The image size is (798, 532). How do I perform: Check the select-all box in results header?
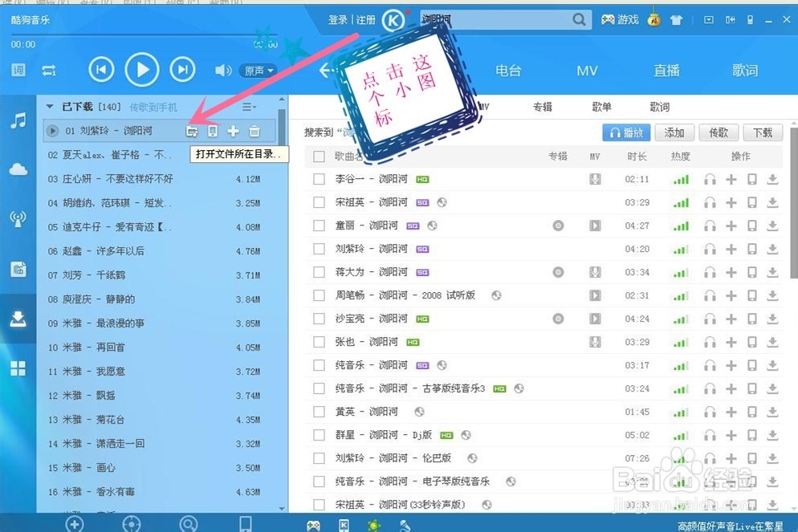click(x=319, y=156)
